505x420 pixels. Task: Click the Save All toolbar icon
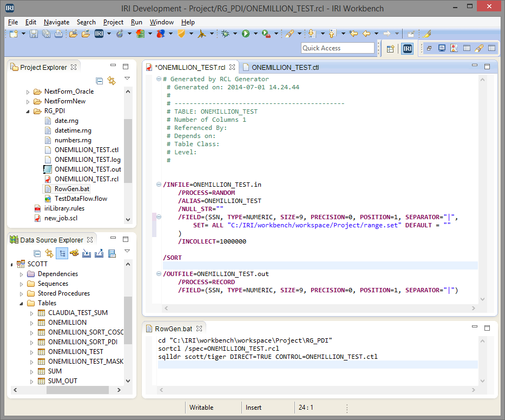(47, 34)
